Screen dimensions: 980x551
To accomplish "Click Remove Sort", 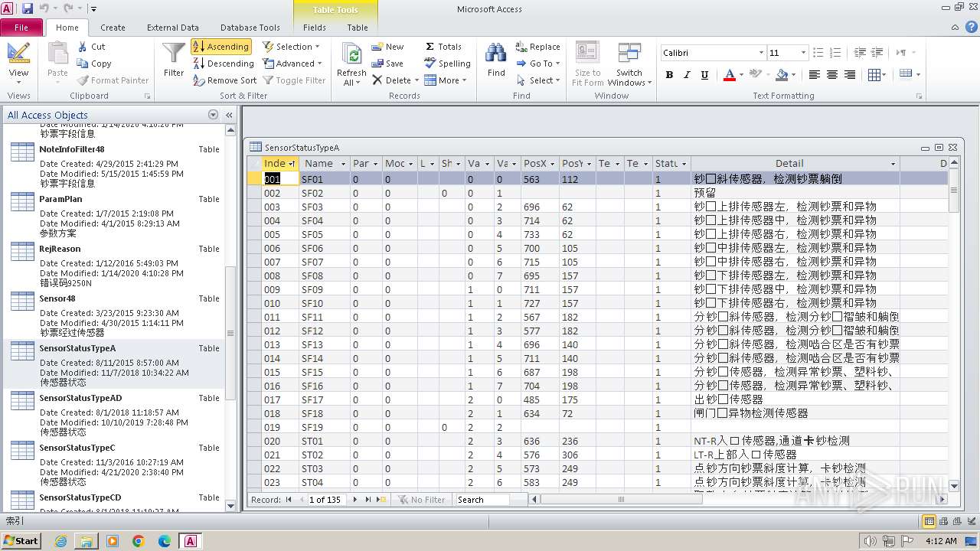I will (224, 80).
